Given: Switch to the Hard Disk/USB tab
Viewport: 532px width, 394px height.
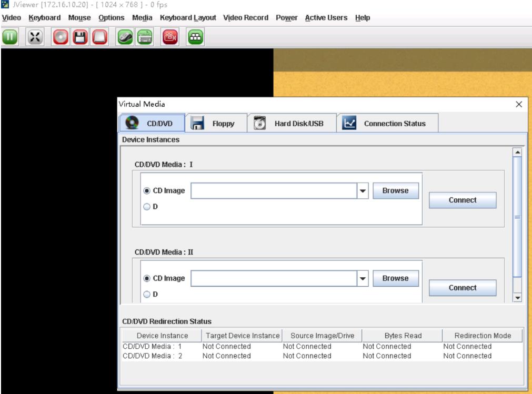Looking at the screenshot, I should pos(292,124).
